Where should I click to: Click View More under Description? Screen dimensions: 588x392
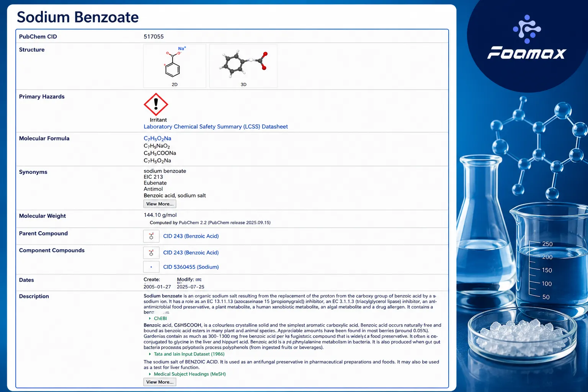(160, 382)
